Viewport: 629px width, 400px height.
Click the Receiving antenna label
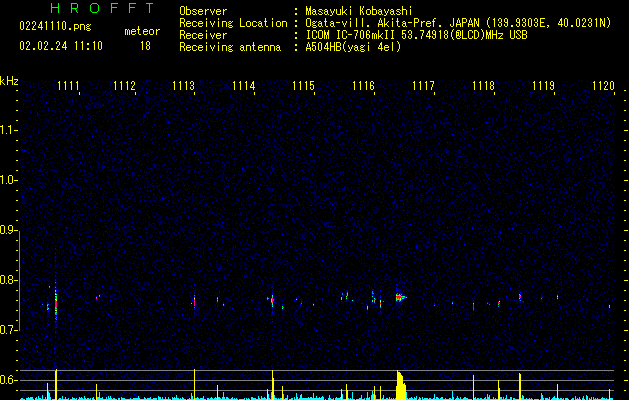click(230, 47)
